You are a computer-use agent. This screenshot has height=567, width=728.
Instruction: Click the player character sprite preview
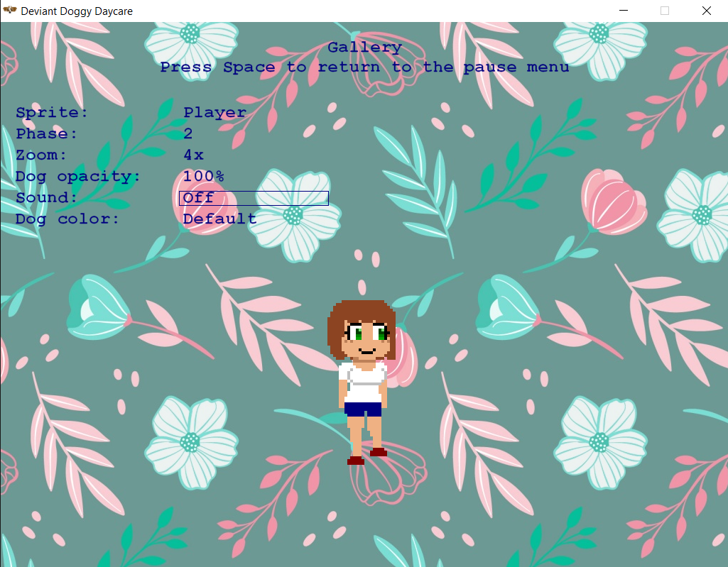pyautogui.click(x=362, y=382)
